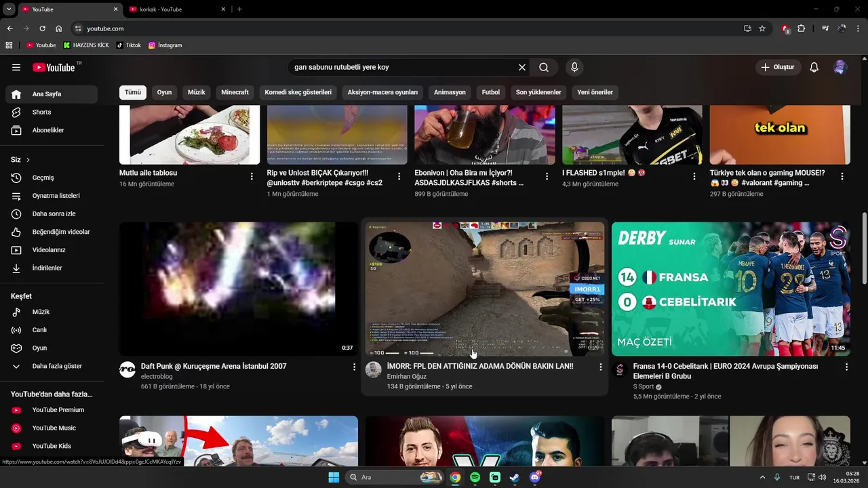Open options for Rip ve Unlost short
The height and width of the screenshot is (488, 868).
coord(399,176)
